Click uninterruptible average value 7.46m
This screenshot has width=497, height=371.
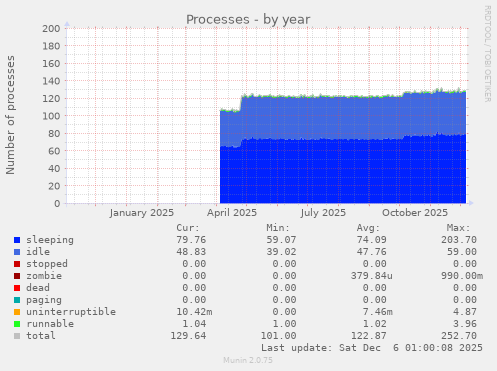(377, 312)
